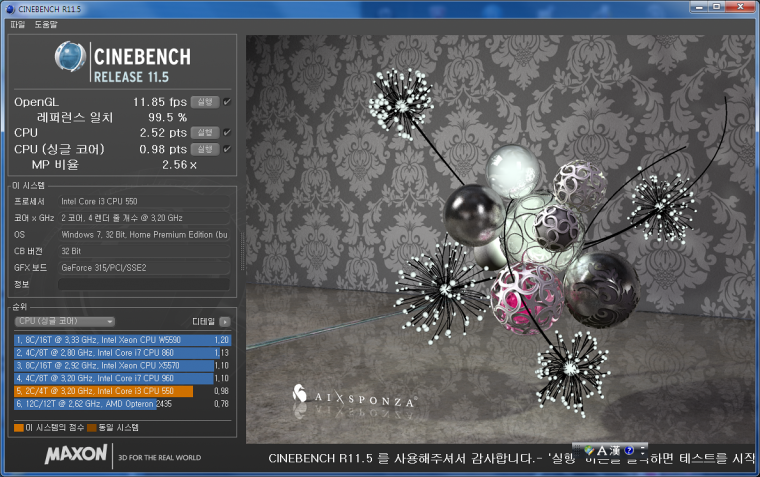Maximize the CINEBENCH window
Image resolution: width=760 pixels, height=477 pixels.
(716, 7)
